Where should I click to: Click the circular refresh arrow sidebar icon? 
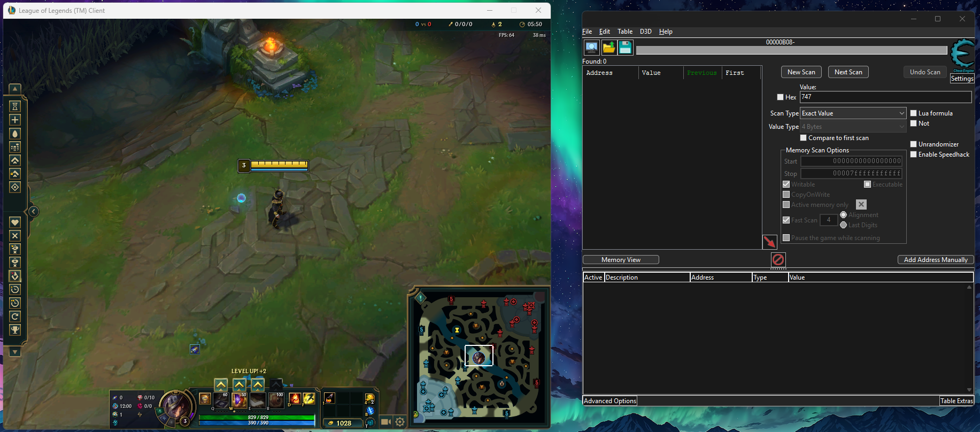[15, 317]
